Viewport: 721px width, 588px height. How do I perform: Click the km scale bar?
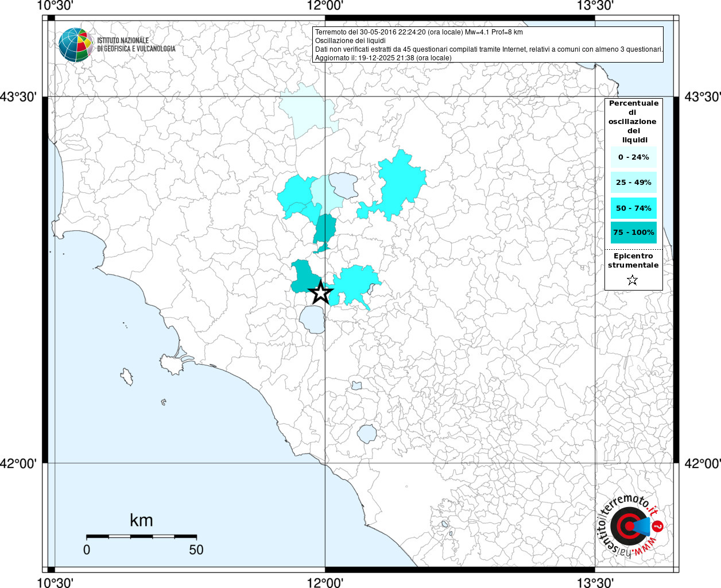pos(141,536)
